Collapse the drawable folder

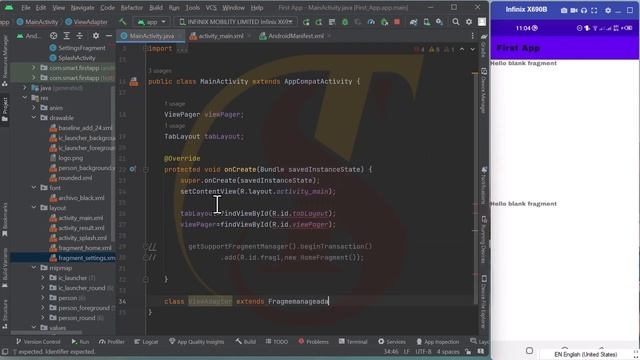34,118
